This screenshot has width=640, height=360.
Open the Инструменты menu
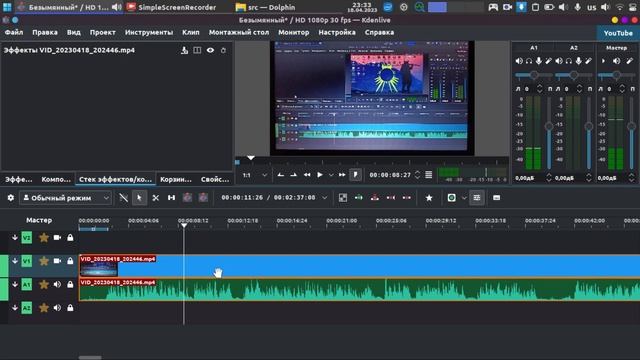pyautogui.click(x=149, y=32)
